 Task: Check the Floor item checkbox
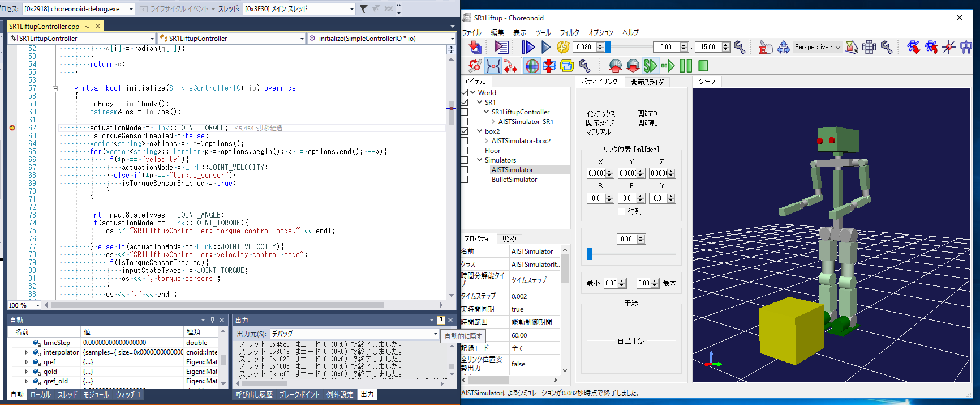click(465, 151)
